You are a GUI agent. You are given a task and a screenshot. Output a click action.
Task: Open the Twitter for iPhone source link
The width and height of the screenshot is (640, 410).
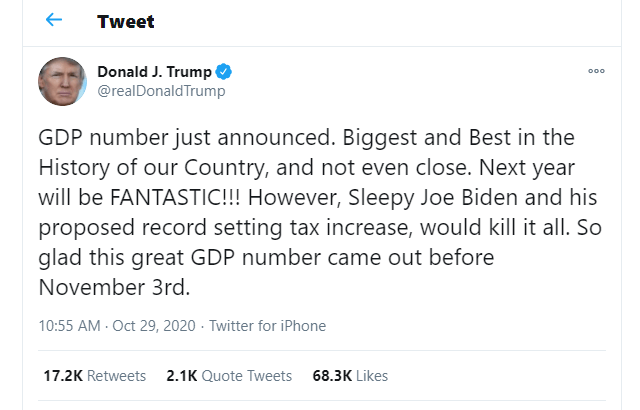(x=266, y=326)
